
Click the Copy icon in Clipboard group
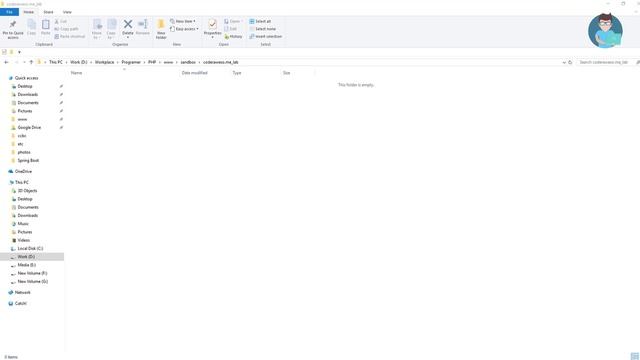31,25
